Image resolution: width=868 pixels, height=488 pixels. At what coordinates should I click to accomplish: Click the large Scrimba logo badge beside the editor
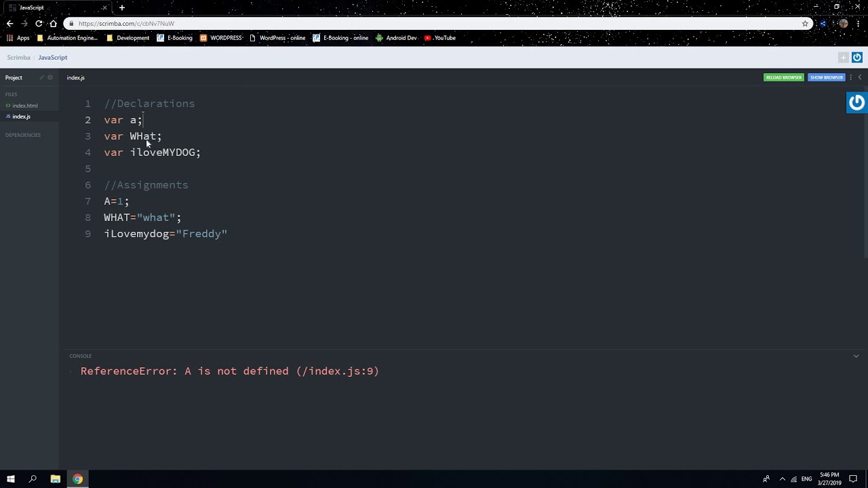coord(857,102)
